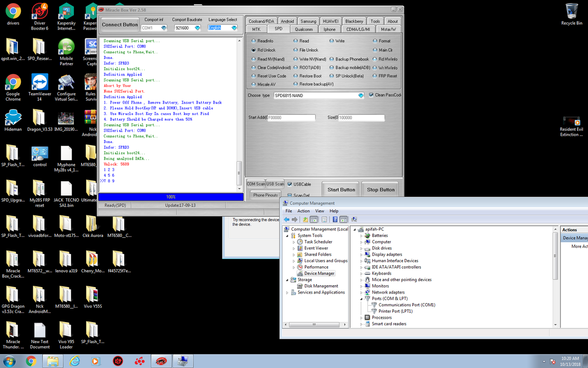Open the Comport inf dropdown
Viewport: 588px width, 368px height.
(164, 28)
